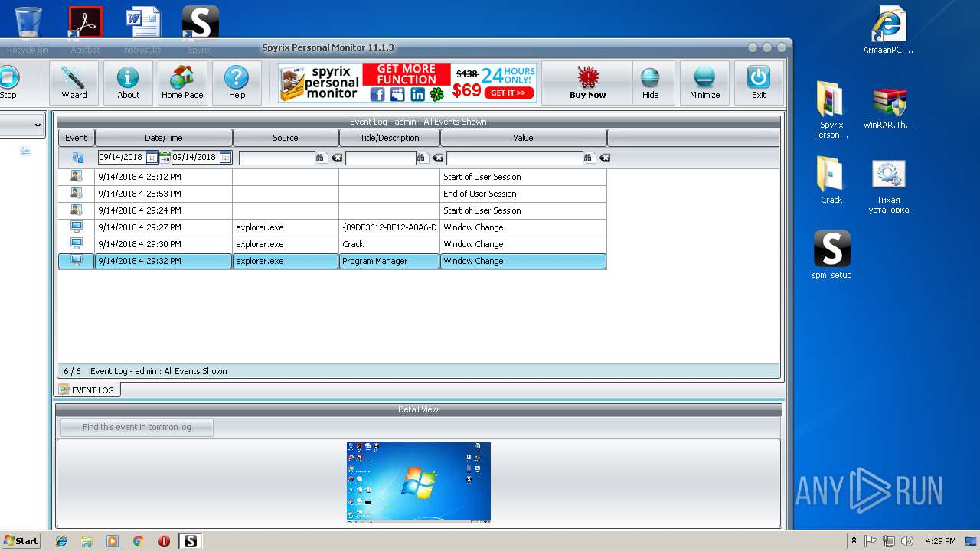Open the Wizard tool
The width and height of the screenshot is (980, 551).
pos(74,83)
